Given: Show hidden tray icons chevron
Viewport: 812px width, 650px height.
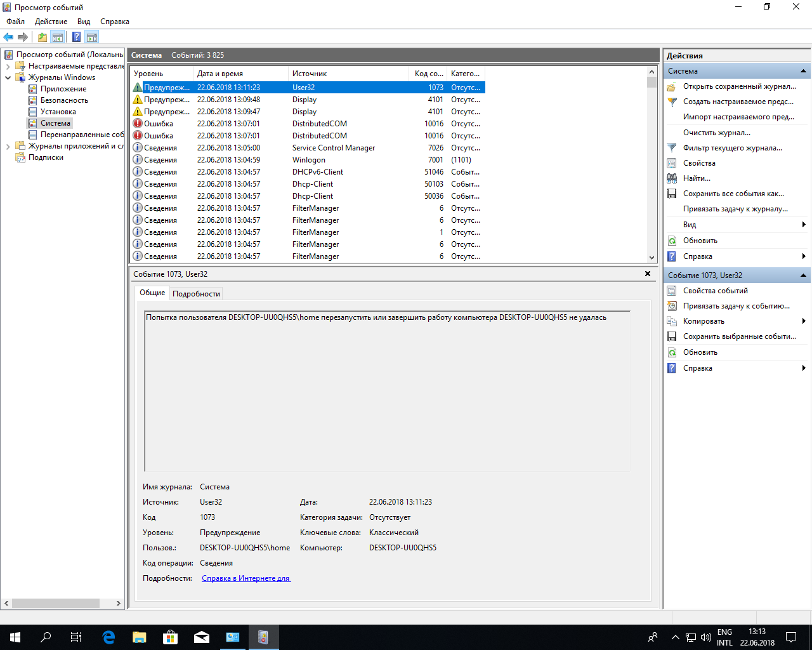Looking at the screenshot, I should point(675,637).
